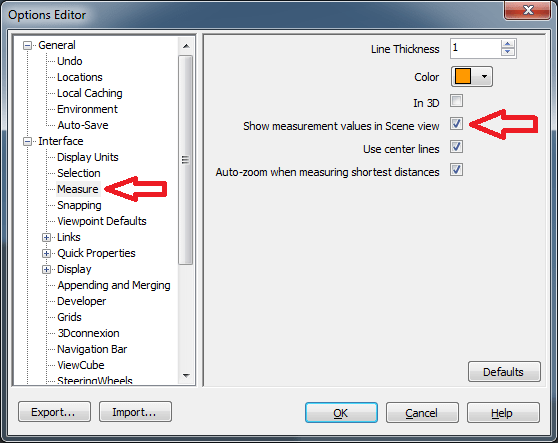Image resolution: width=558 pixels, height=443 pixels.
Task: Click the orange color swatch
Action: [x=463, y=77]
